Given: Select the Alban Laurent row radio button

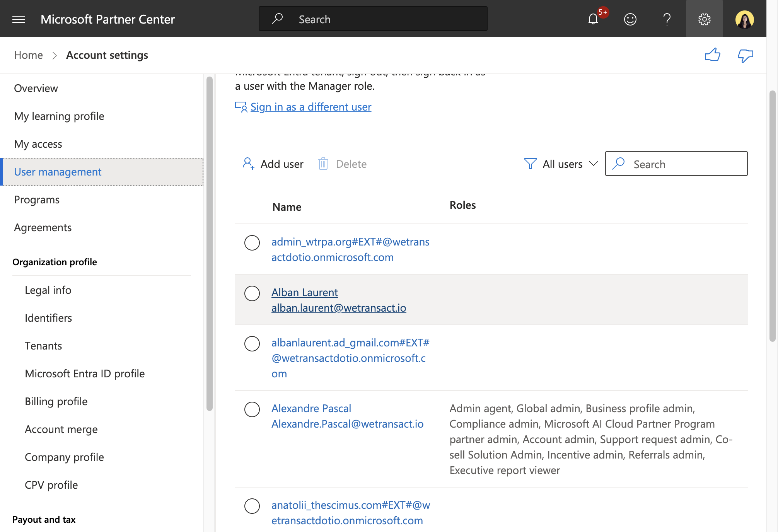Looking at the screenshot, I should point(252,293).
